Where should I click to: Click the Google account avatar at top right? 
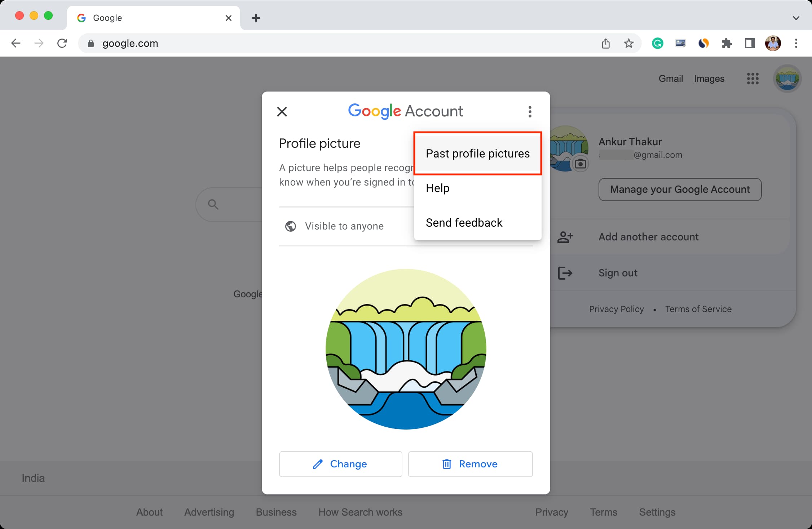click(x=787, y=79)
